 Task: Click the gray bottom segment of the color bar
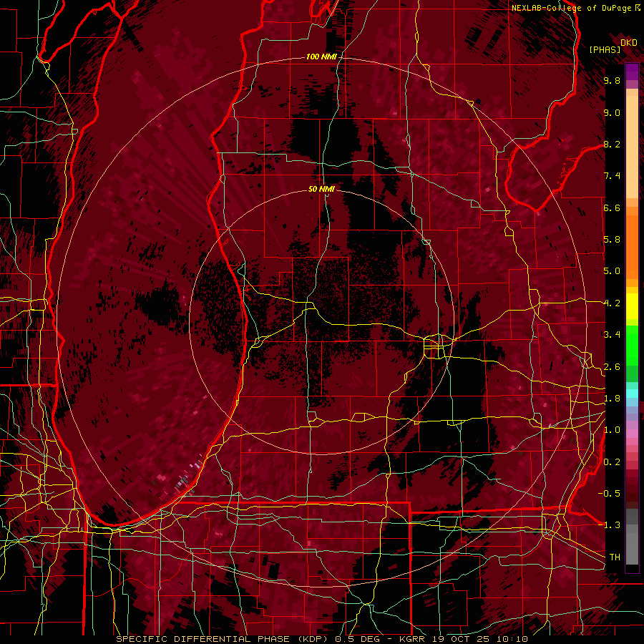(632, 548)
